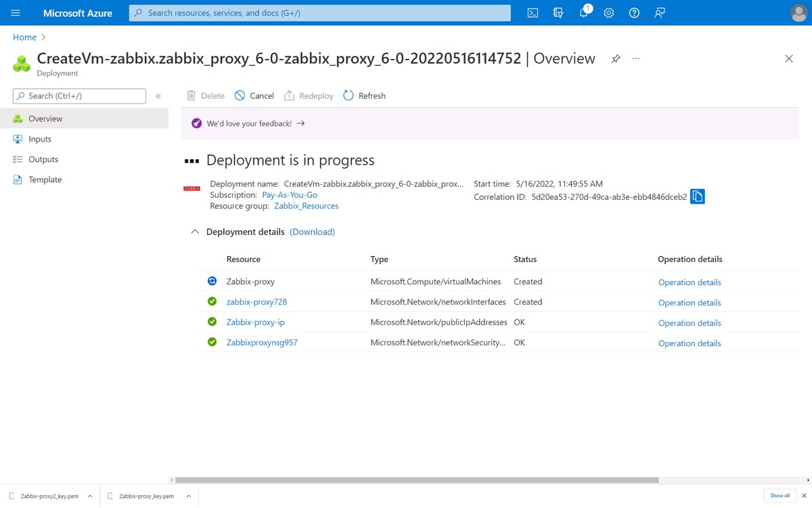Click the Zabbix logo icon

coord(192,188)
